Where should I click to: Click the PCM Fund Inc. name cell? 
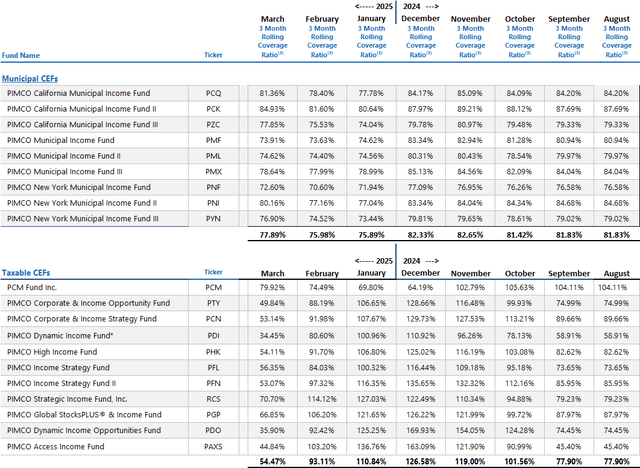point(32,288)
